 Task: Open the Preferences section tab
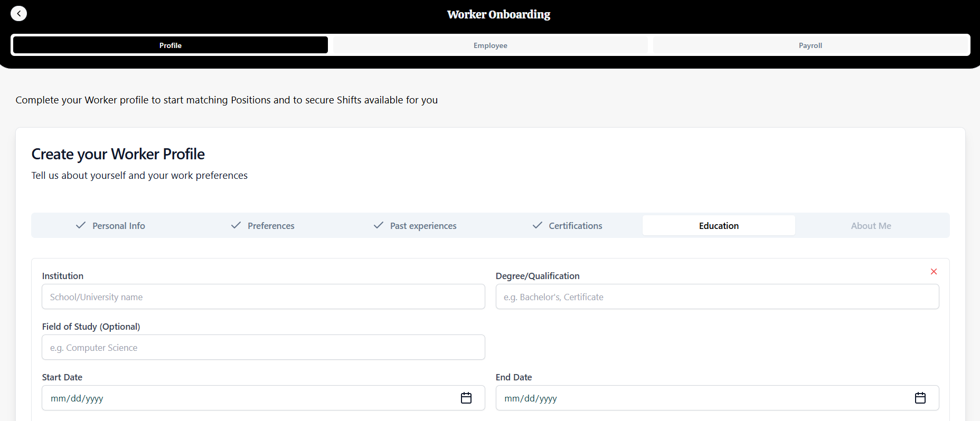tap(263, 226)
